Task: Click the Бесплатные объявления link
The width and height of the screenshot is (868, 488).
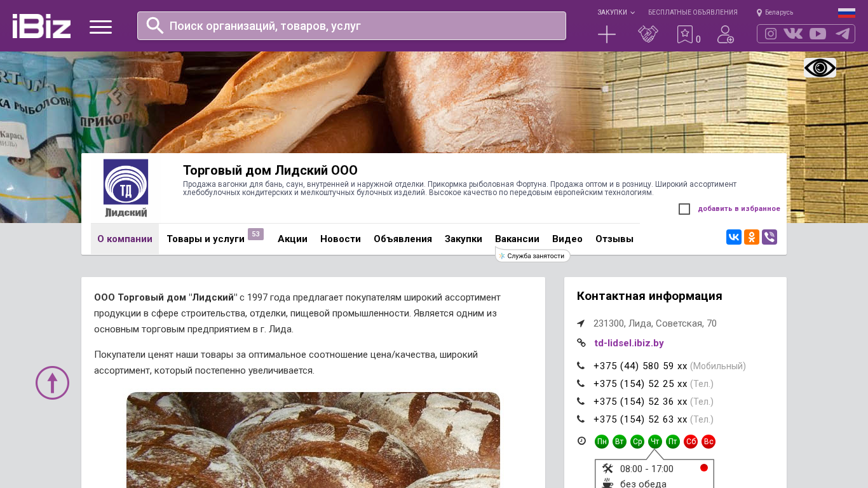Action: 693,12
